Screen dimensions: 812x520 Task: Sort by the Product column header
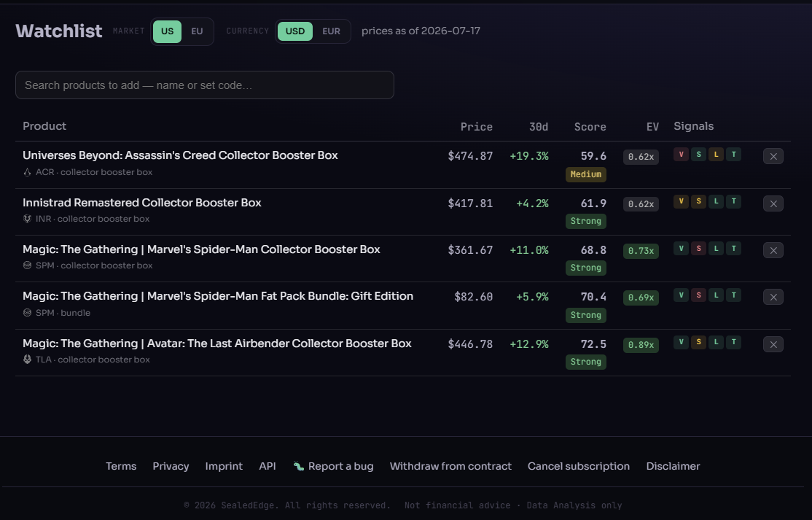[x=44, y=126]
